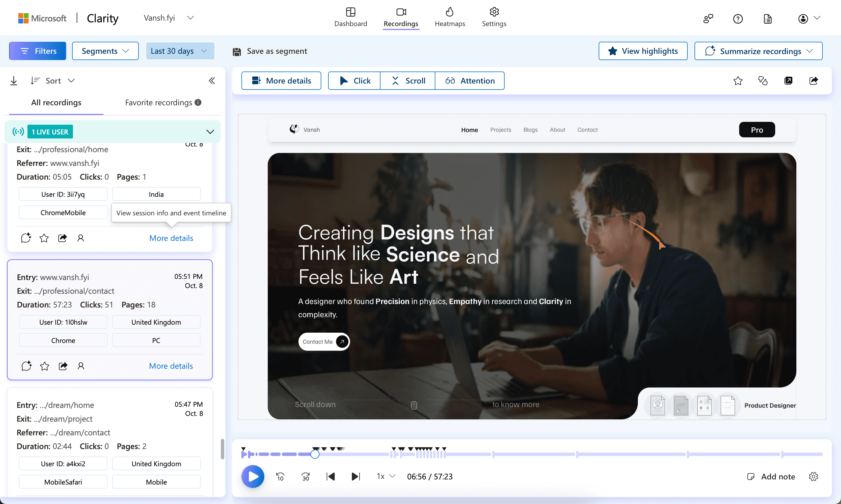Open the Last 30 days dropdown

point(180,51)
